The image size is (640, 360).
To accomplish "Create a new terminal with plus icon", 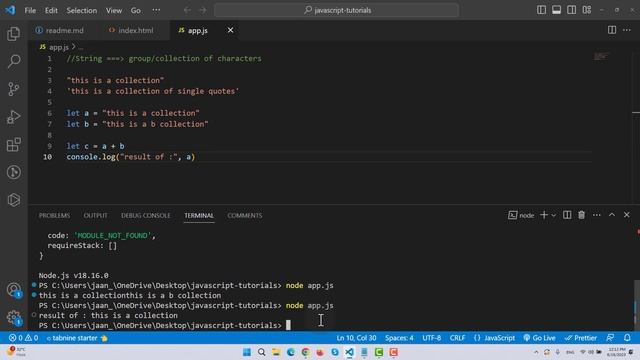I will 544,215.
